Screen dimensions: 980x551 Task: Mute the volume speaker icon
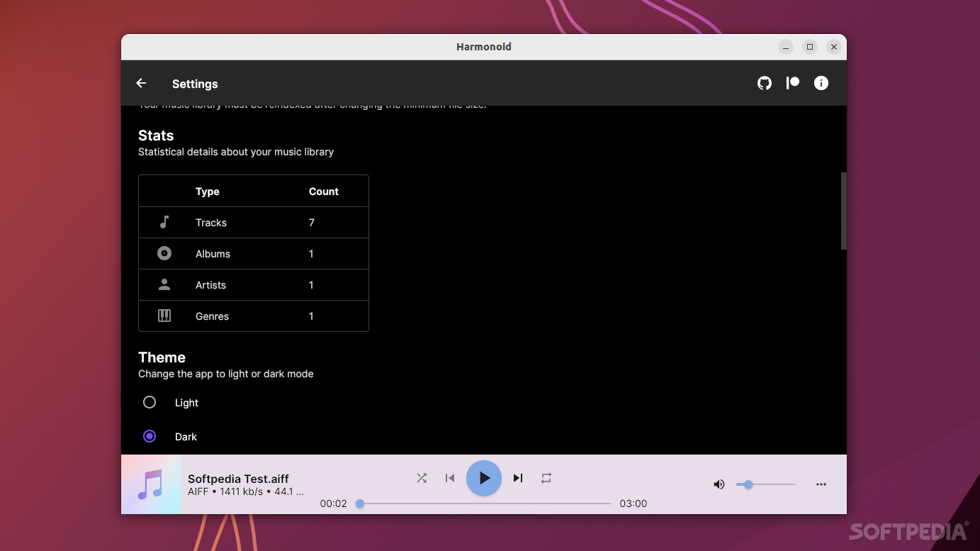click(719, 484)
